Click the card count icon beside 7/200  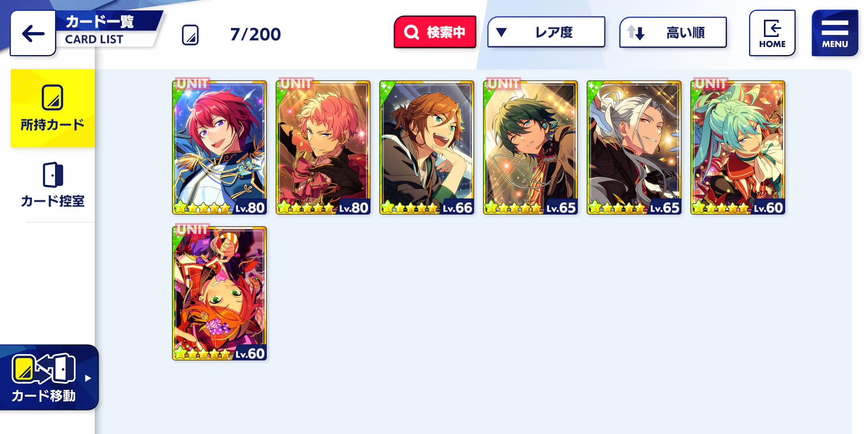[x=190, y=35]
